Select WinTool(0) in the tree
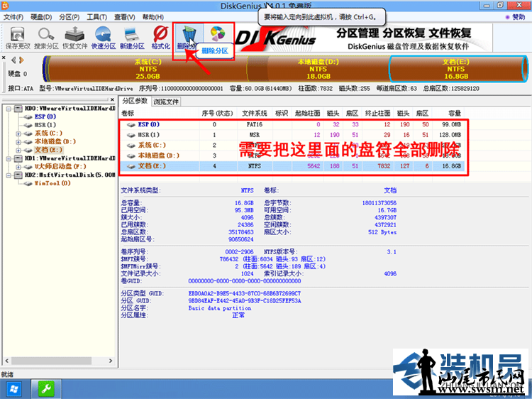The height and width of the screenshot is (399, 532). coord(52,183)
